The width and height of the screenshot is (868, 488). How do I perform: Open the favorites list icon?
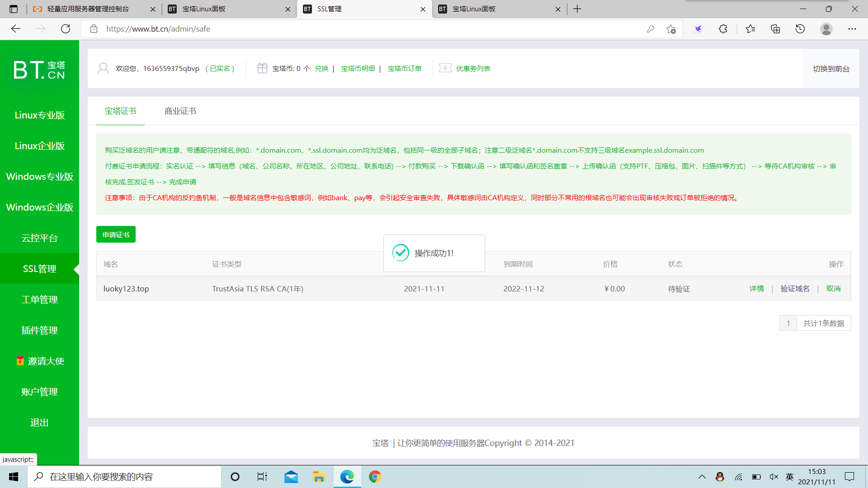click(750, 29)
